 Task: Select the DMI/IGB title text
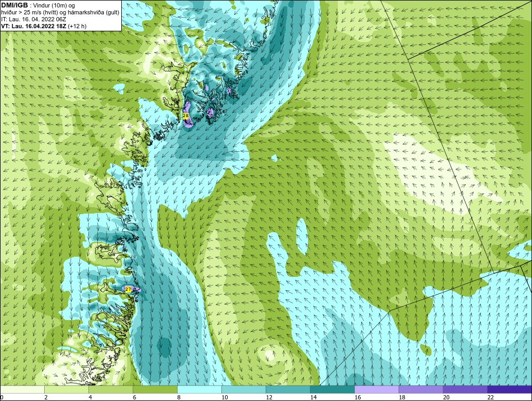(14, 5)
